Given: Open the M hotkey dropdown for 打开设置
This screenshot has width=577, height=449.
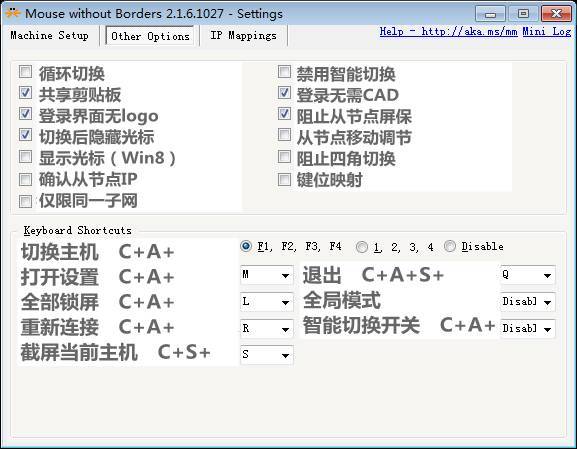Looking at the screenshot, I should pyautogui.click(x=267, y=275).
